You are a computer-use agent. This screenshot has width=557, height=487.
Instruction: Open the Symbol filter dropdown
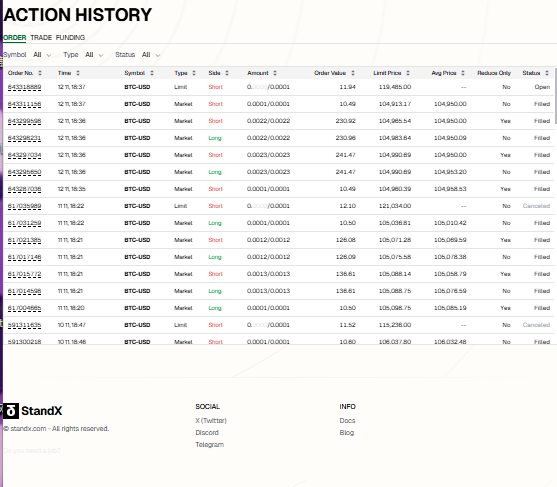[42, 55]
